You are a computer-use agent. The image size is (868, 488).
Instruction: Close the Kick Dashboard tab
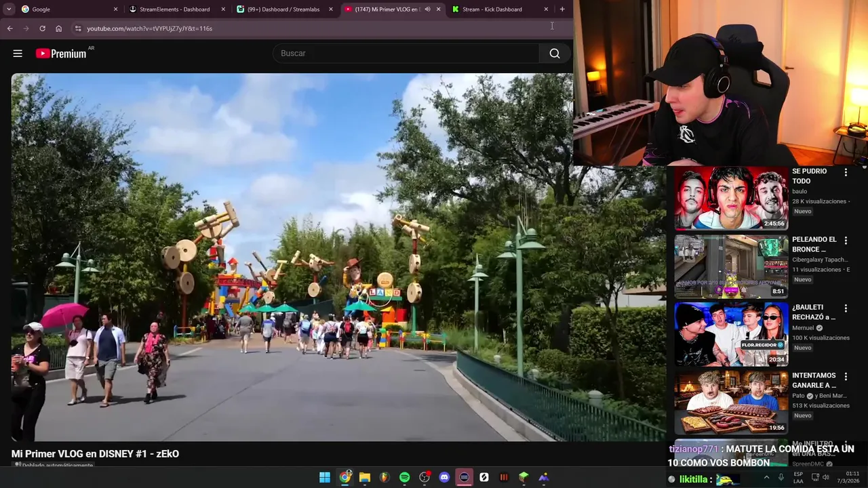tap(546, 9)
